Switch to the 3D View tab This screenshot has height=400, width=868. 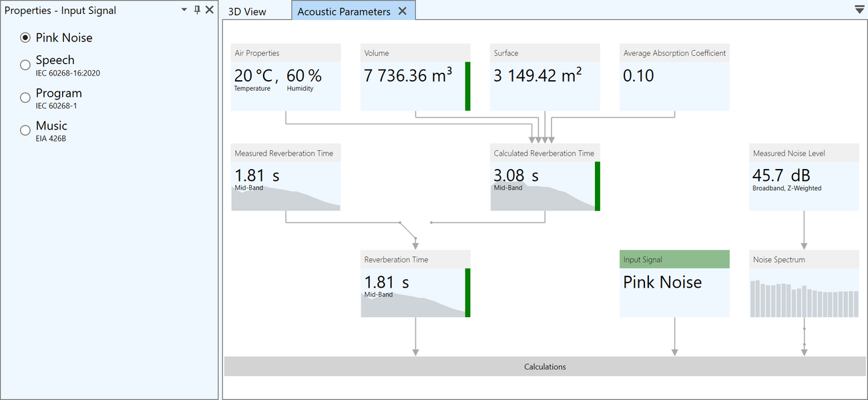pos(247,11)
